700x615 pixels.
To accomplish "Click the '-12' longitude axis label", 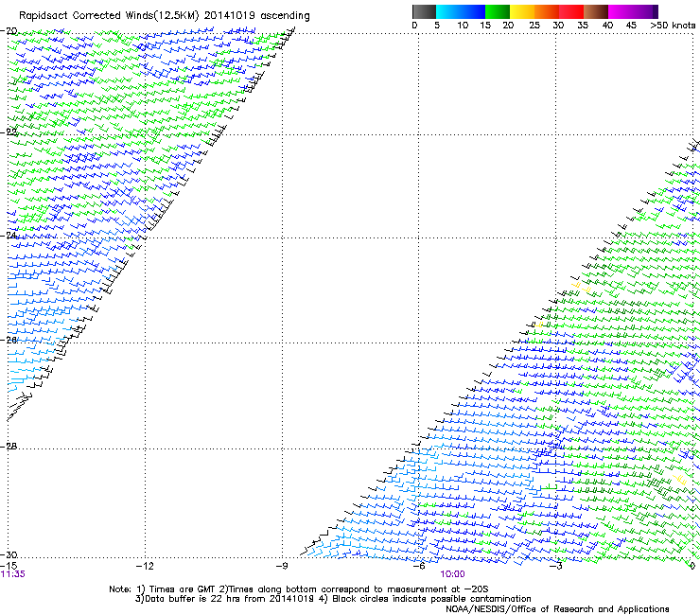I will click(x=145, y=566).
